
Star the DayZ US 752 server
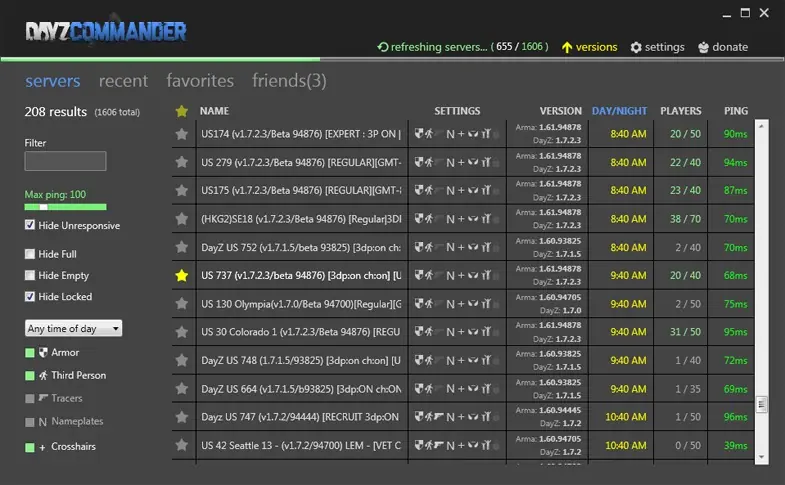point(182,247)
